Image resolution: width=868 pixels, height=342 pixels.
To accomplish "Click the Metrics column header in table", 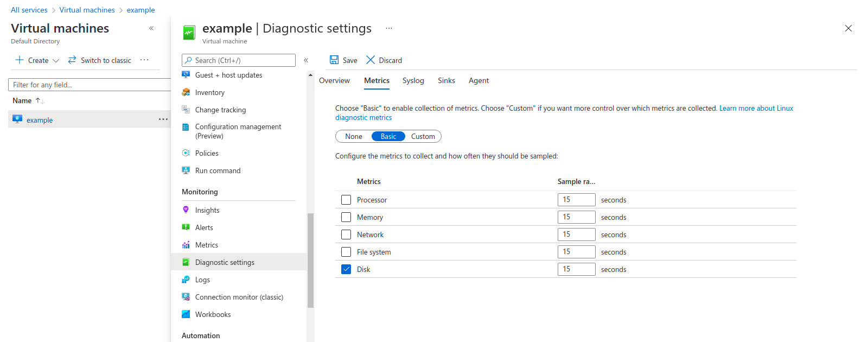I will 369,181.
